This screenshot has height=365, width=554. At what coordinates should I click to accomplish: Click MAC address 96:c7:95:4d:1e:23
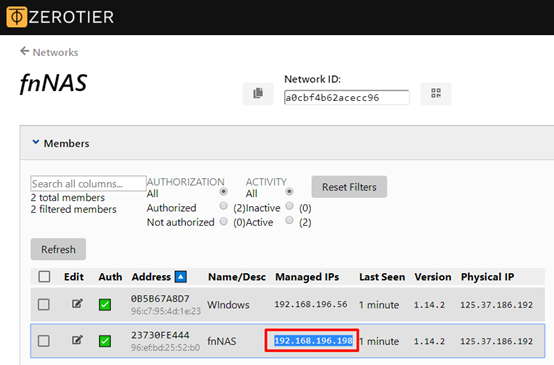166,311
